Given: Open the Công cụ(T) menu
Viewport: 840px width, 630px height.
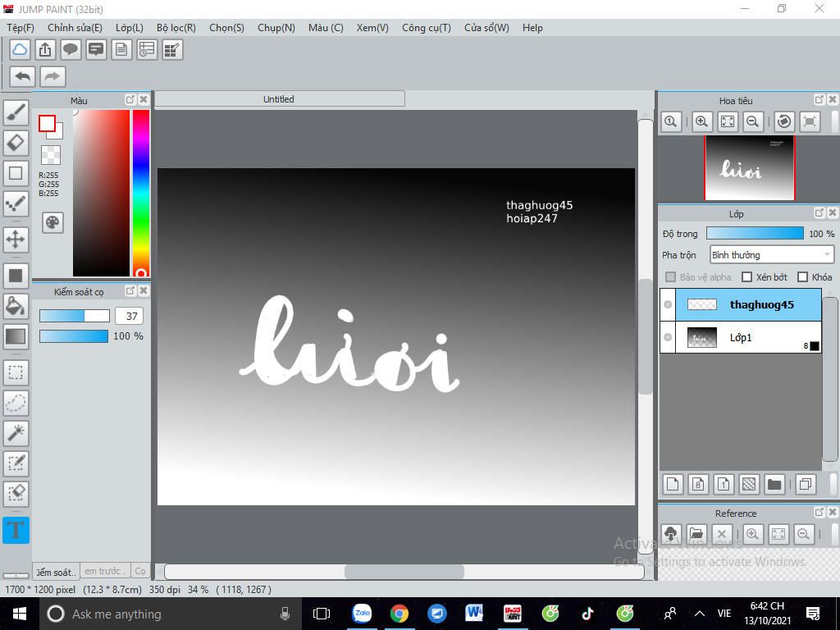Looking at the screenshot, I should tap(427, 28).
